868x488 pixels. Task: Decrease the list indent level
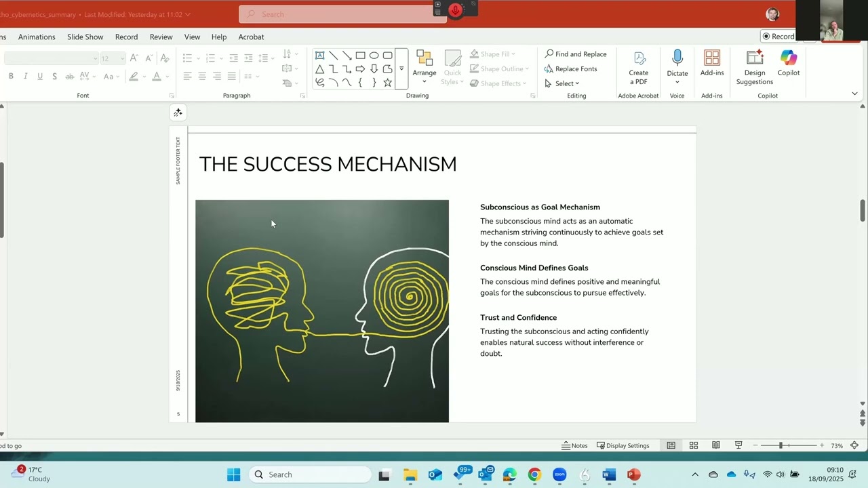pos(234,58)
